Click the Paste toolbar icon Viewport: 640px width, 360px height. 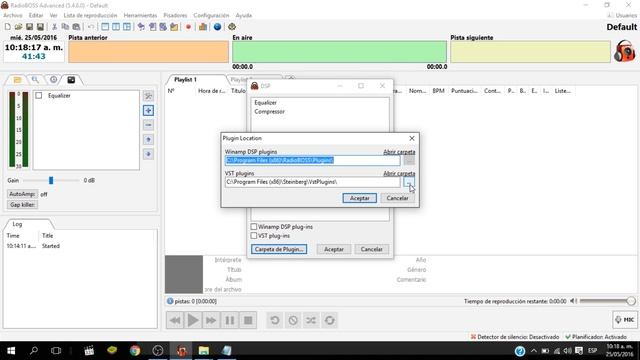(x=76, y=27)
